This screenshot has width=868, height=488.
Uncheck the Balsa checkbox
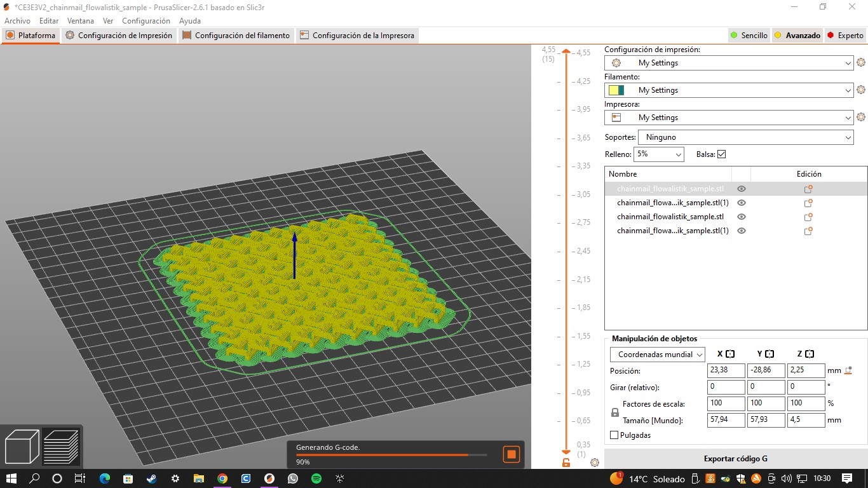(721, 154)
